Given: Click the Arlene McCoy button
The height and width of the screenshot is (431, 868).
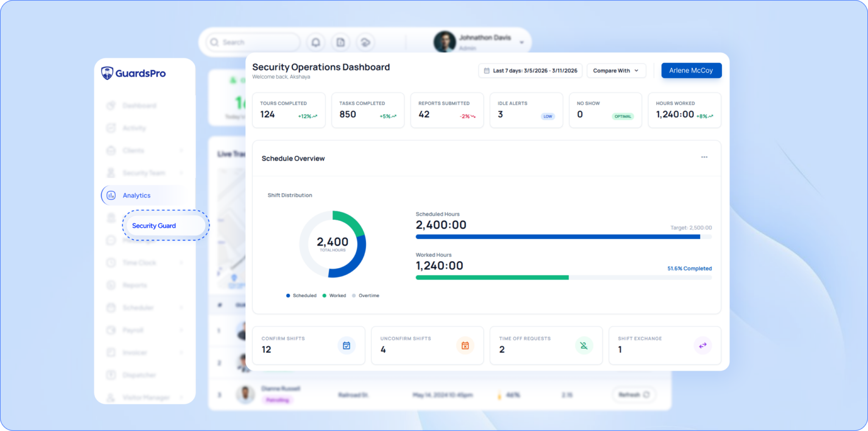Looking at the screenshot, I should coord(691,71).
